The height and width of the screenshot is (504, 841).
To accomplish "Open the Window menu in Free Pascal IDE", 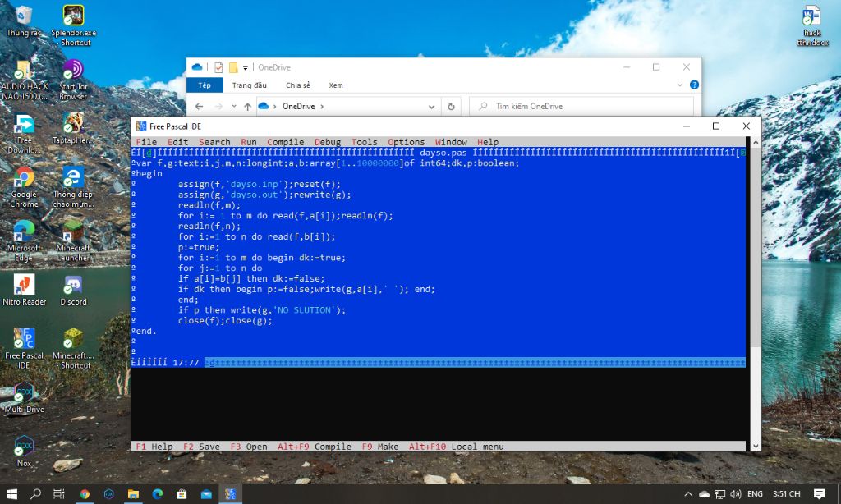I will [x=451, y=142].
